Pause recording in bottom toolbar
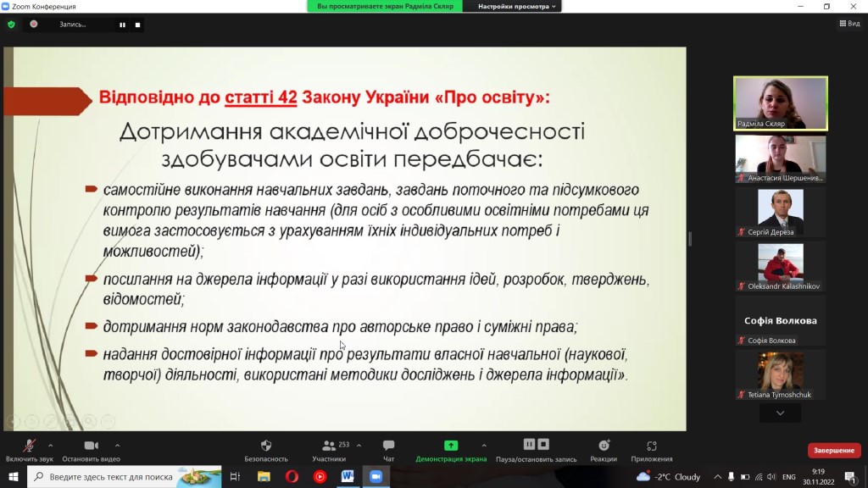This screenshot has height=488, width=868. click(x=529, y=444)
